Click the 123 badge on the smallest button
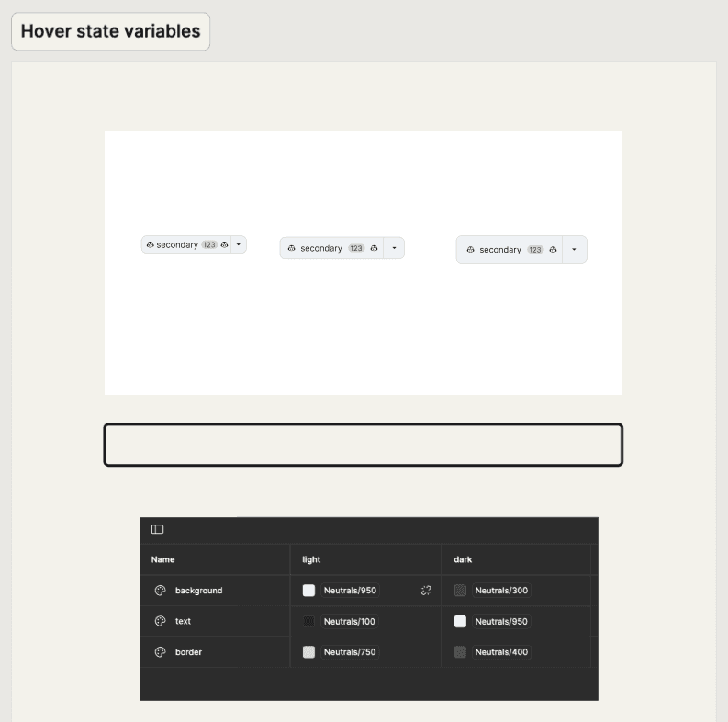The width and height of the screenshot is (728, 722). click(209, 245)
